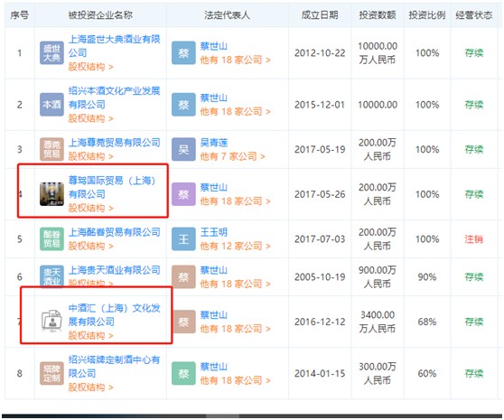Click the 贵天酒业 blue logo icon

(51, 276)
